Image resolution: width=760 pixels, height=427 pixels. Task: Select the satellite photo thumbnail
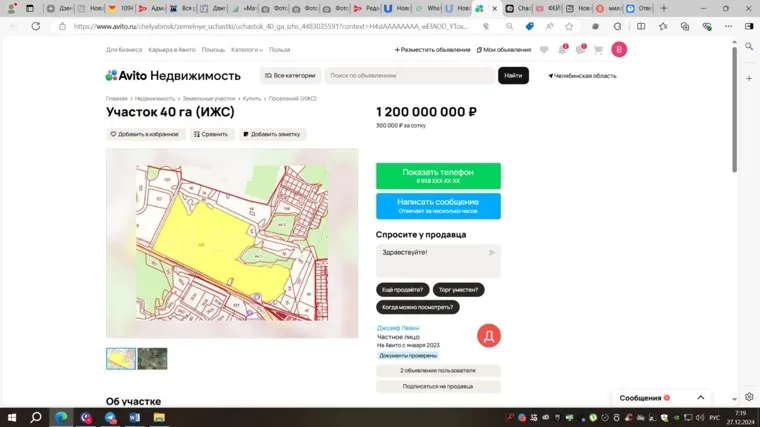[x=152, y=358]
